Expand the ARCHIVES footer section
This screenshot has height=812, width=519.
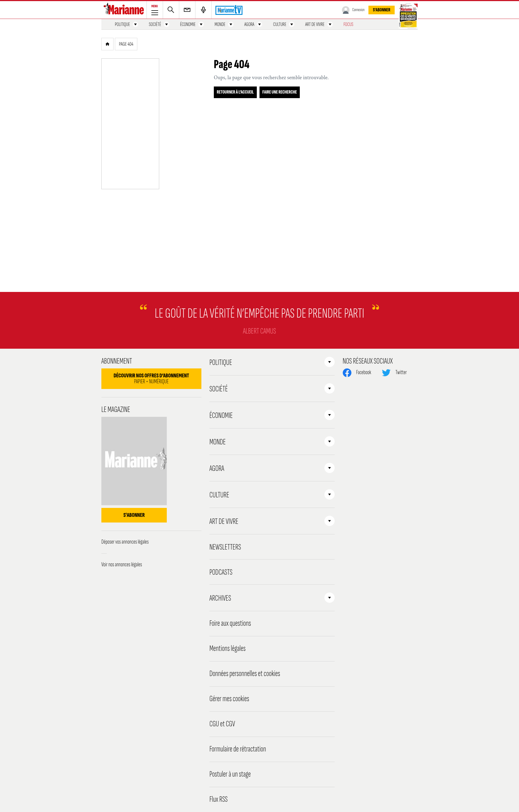(x=329, y=598)
